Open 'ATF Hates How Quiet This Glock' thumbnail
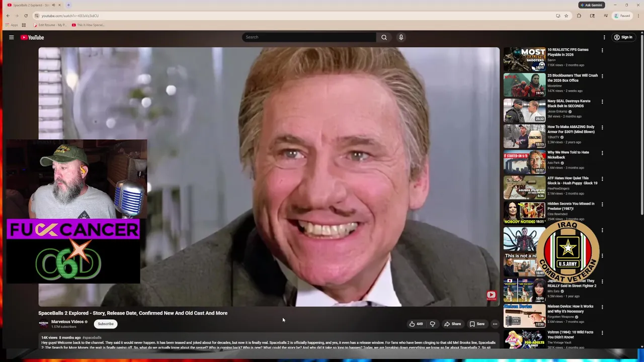 [x=525, y=187]
